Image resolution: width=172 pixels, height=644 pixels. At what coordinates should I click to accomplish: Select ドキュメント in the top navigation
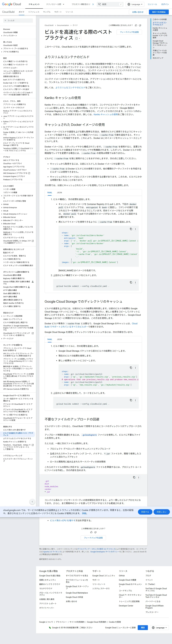click(34, 4)
